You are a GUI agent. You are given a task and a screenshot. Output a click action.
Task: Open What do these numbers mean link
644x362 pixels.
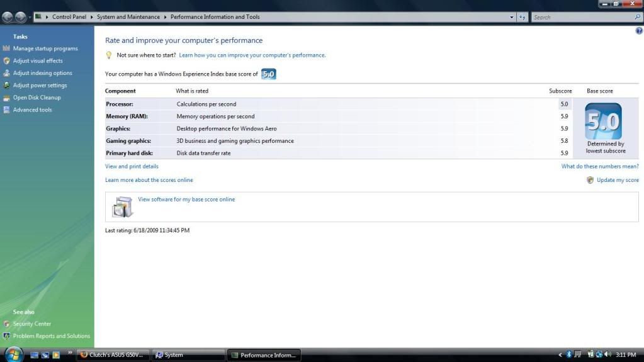coord(600,166)
